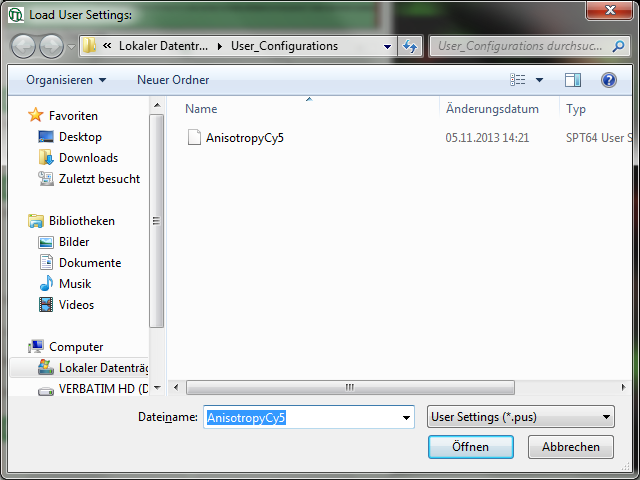The image size is (640, 480).
Task: Click the Computer icon in navigation pane
Action: click(x=36, y=347)
